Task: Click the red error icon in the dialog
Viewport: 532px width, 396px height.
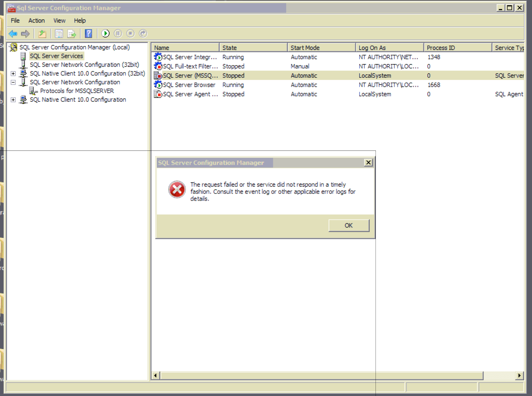Action: pos(177,189)
